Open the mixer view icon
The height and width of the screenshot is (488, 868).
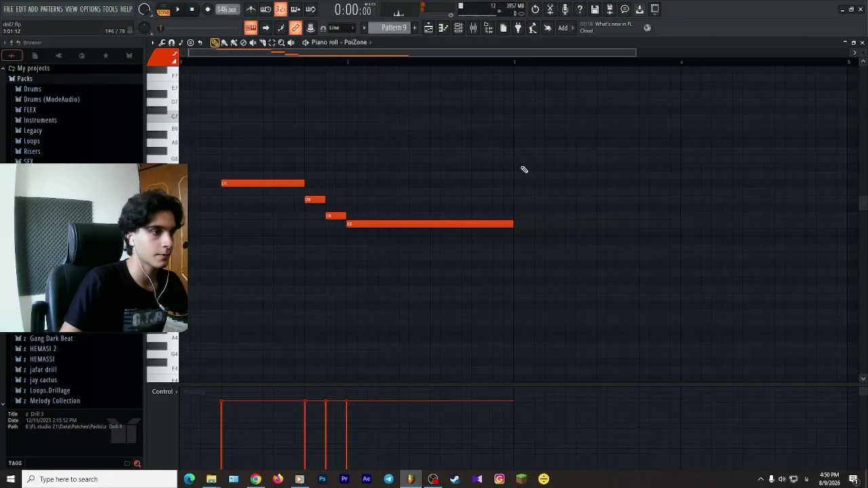473,28
